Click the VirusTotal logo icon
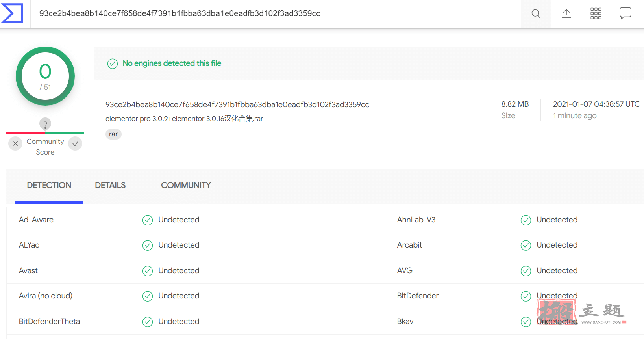 (12, 13)
